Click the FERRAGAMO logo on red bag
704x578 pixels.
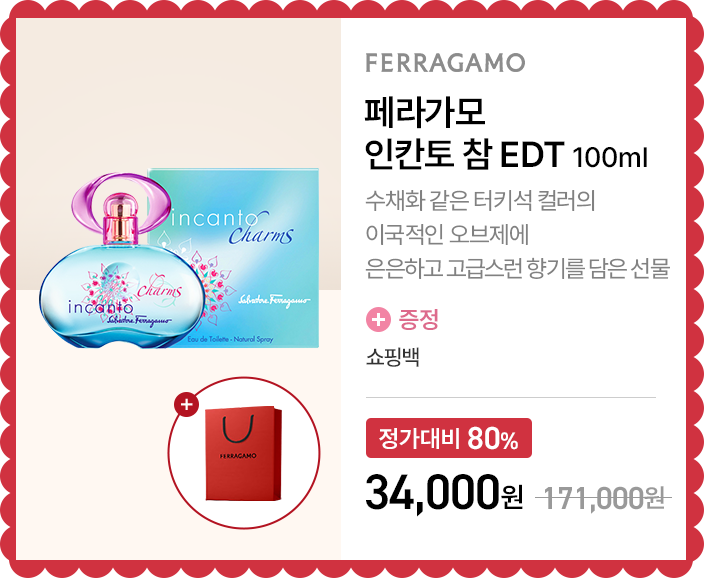238,456
